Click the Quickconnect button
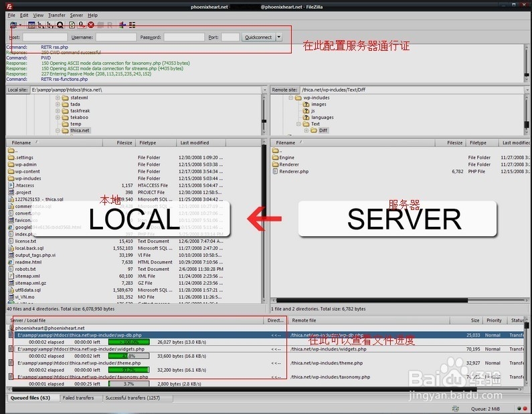 pyautogui.click(x=258, y=37)
